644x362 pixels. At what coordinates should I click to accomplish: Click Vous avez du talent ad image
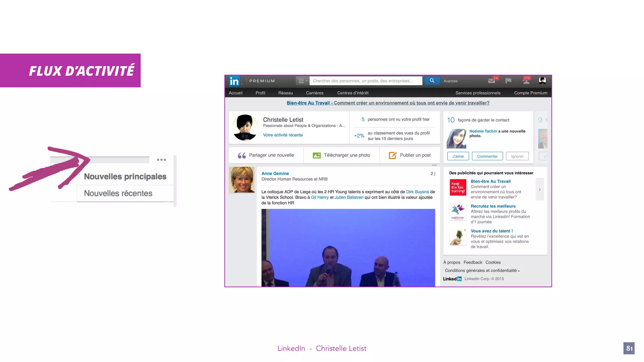click(x=458, y=237)
